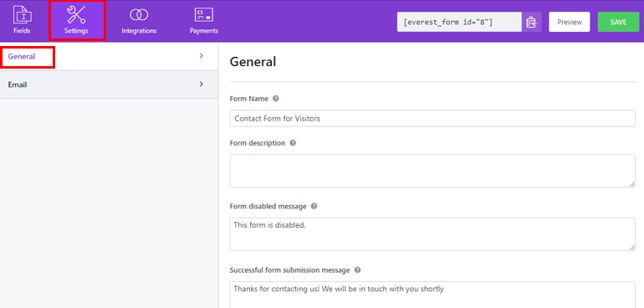Expand the General section chevron

point(202,56)
